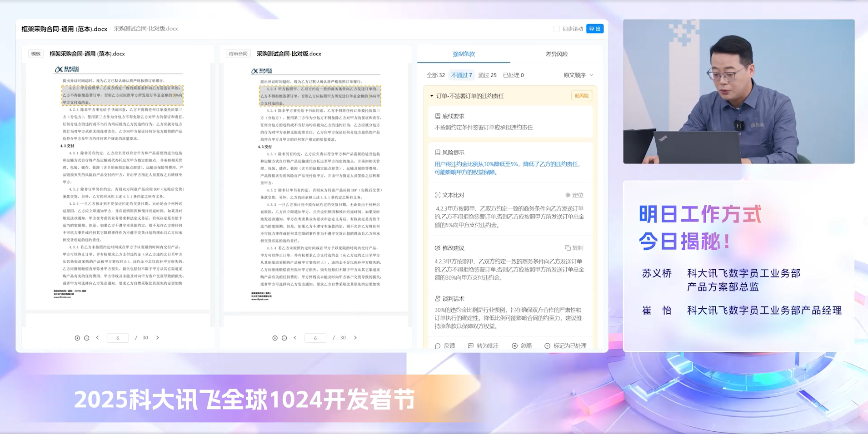Zoom out on the template document
Viewport: 868px width, 434px height.
[x=87, y=338]
